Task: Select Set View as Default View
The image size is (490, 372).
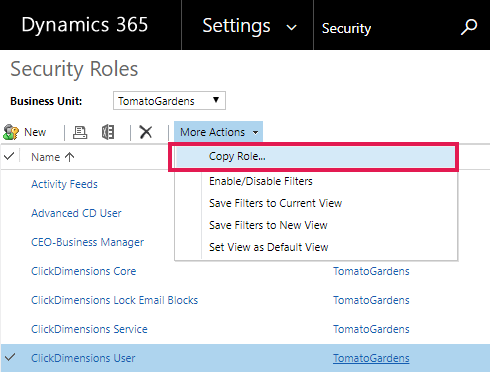Action: (x=269, y=247)
